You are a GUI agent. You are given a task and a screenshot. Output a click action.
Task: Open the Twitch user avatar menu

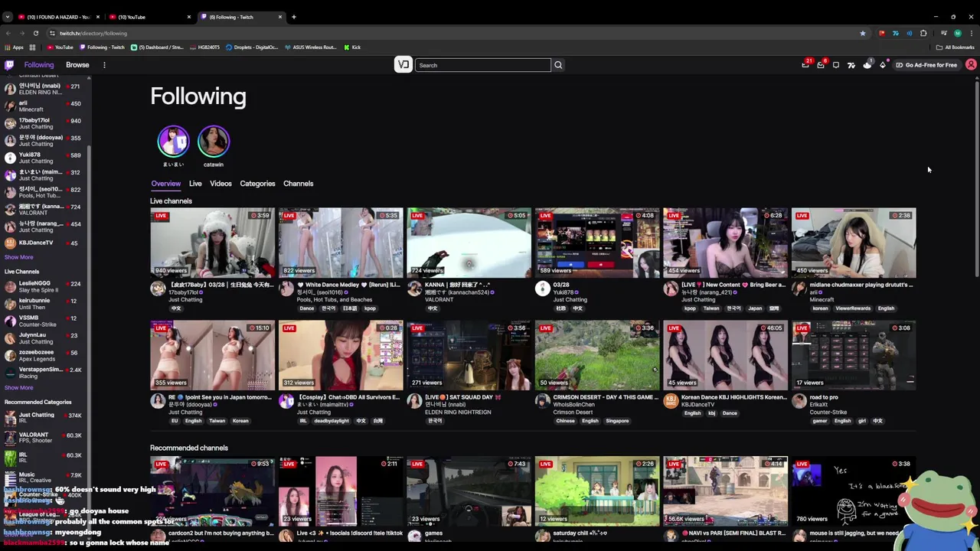coord(971,65)
